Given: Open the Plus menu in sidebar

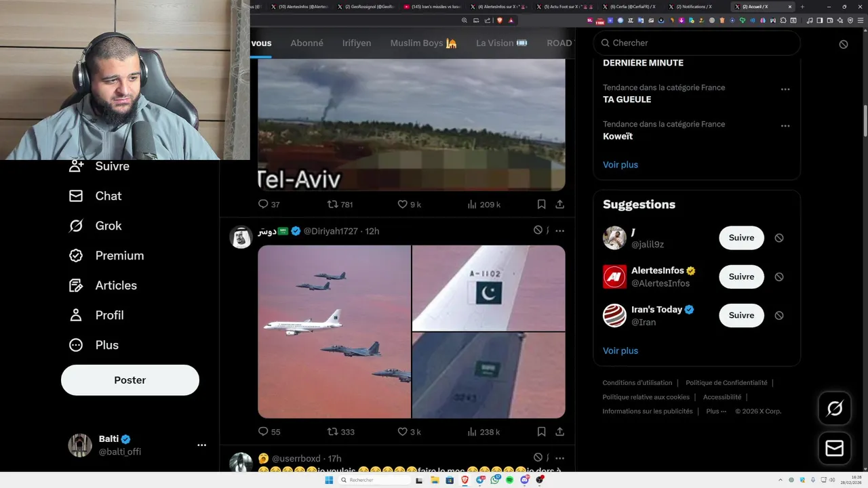Looking at the screenshot, I should [x=94, y=345].
